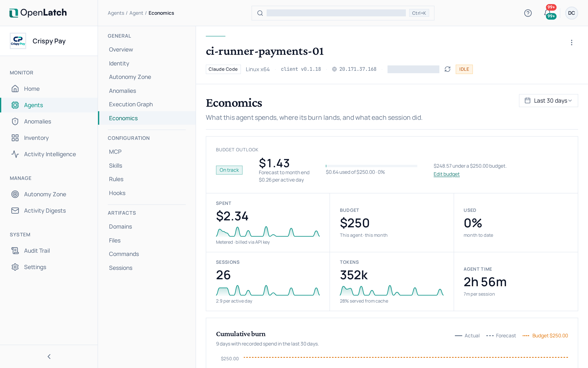Click the Edit budget link
Screen dimensions: 588x368
(446, 174)
